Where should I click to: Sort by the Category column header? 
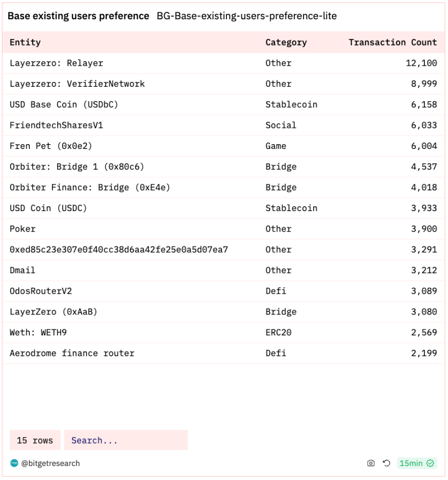pos(286,42)
